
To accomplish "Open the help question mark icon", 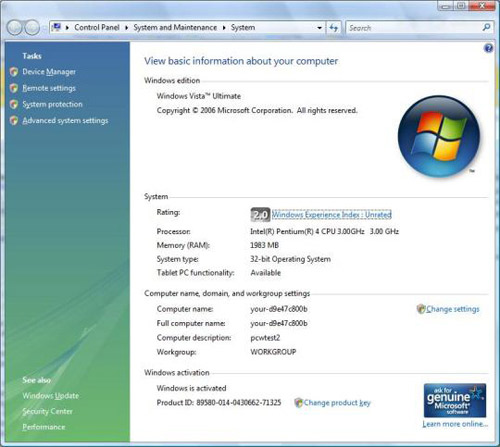I will click(488, 48).
